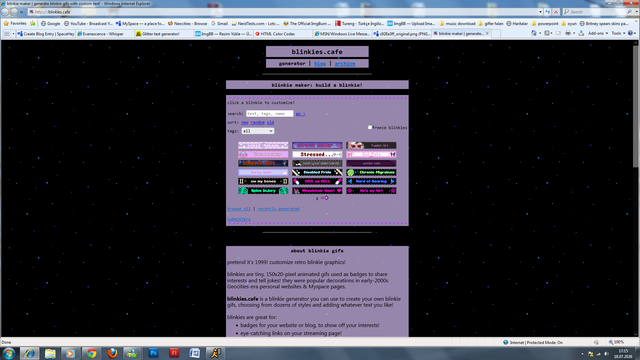The image size is (640, 360).
Task: Click the next page arrow under blinkies
Action: 324,198
